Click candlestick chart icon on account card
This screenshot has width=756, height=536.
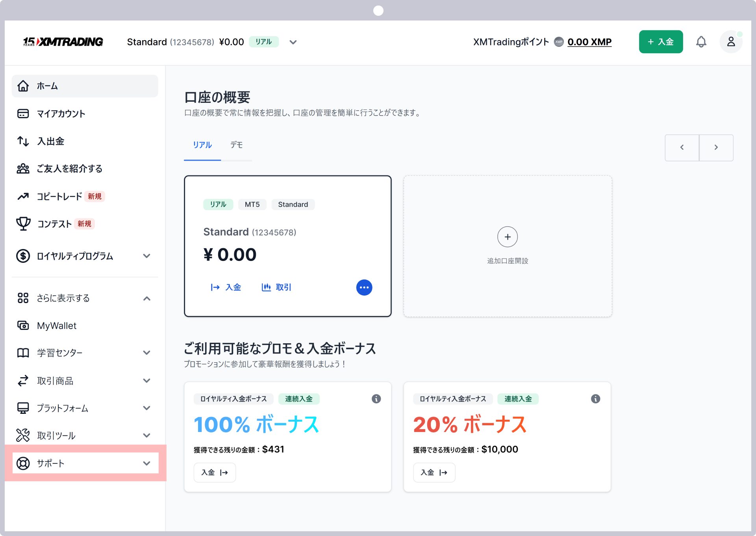pos(266,287)
